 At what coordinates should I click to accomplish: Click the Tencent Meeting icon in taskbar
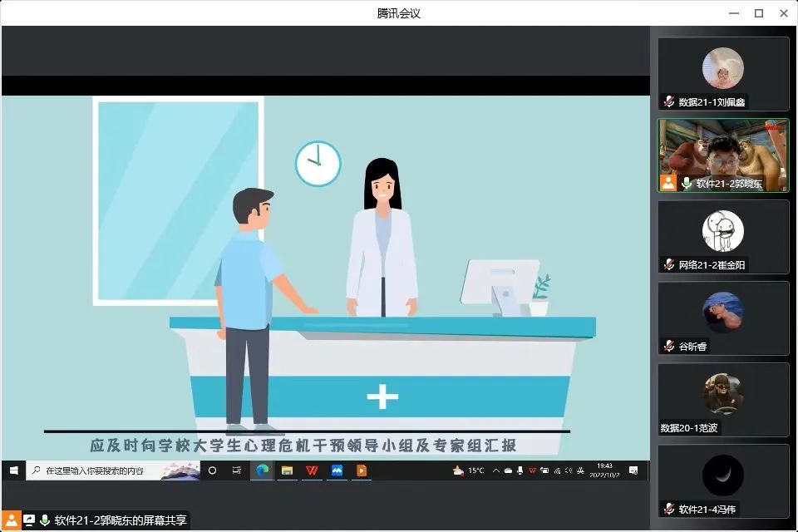pos(337,470)
